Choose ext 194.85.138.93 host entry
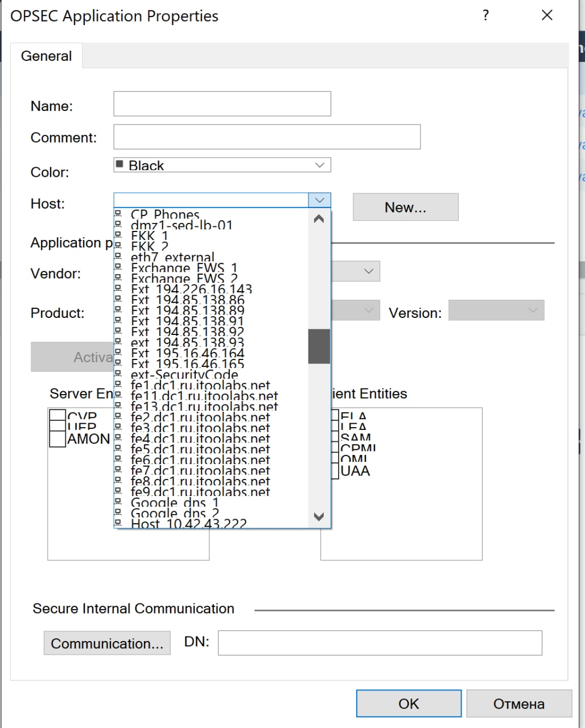 [211, 341]
